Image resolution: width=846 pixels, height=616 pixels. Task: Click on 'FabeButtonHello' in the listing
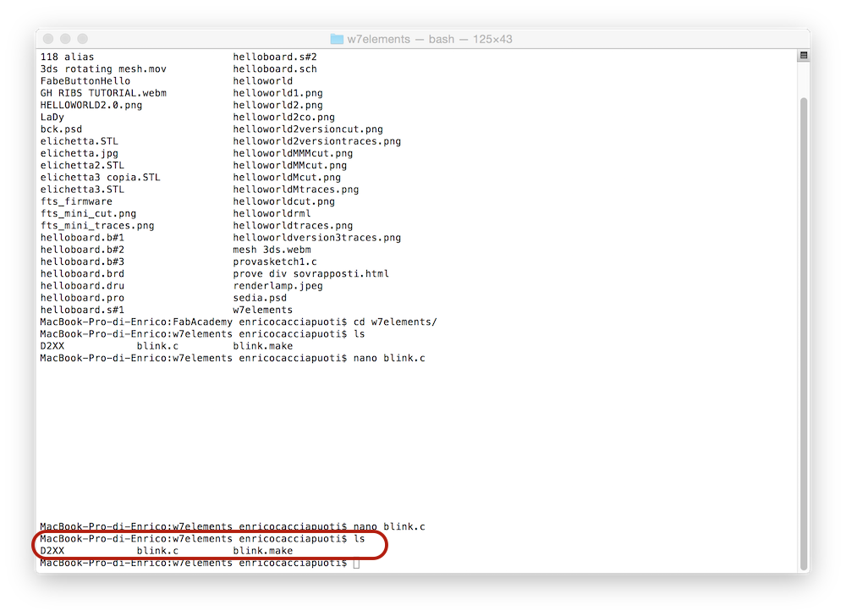(x=85, y=81)
